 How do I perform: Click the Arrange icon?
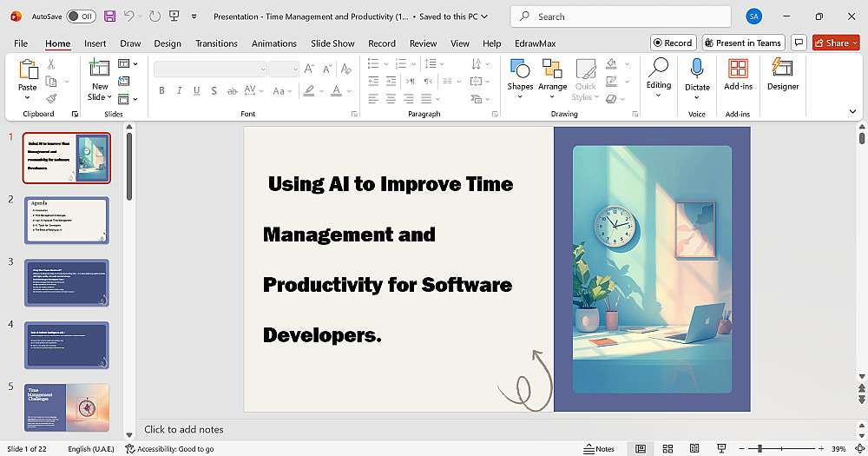coord(552,69)
